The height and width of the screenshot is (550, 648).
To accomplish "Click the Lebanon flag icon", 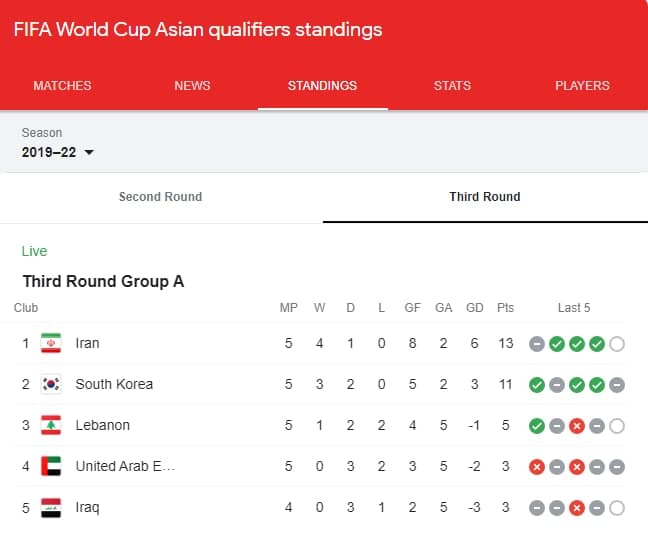I will pyautogui.click(x=51, y=425).
